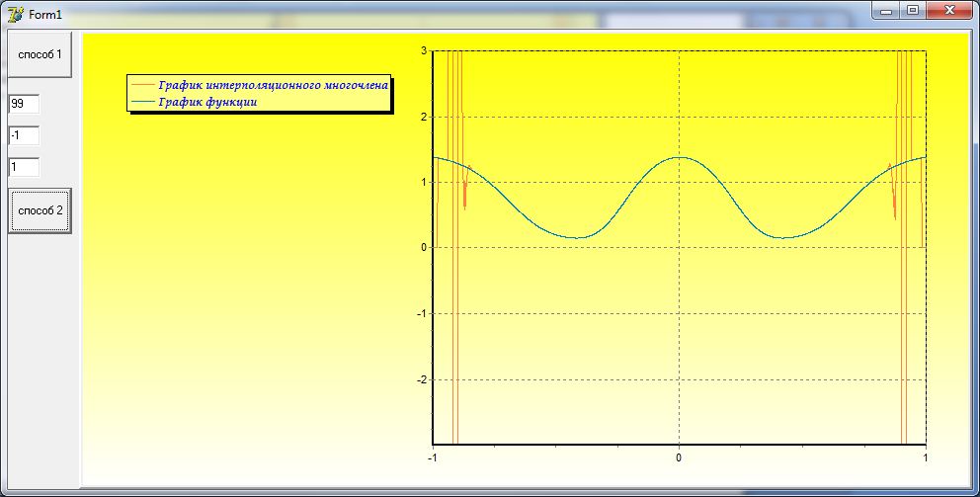
Task: Click the orange line sample in legend
Action: pos(143,85)
